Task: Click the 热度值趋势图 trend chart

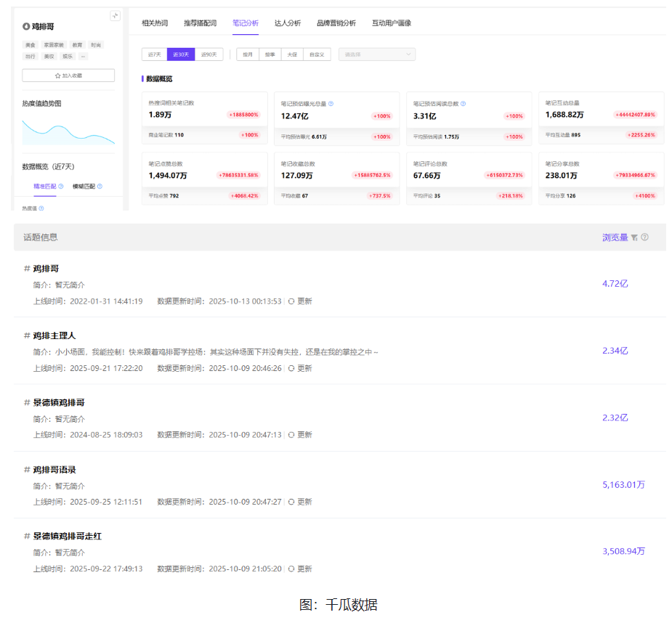Action: [68, 131]
